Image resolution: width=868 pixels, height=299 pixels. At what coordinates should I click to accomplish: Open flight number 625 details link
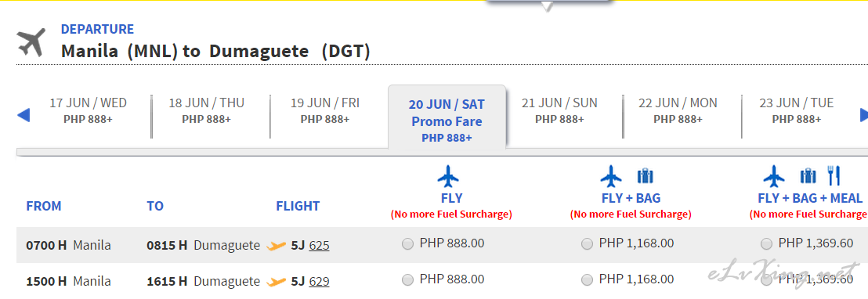[319, 246]
